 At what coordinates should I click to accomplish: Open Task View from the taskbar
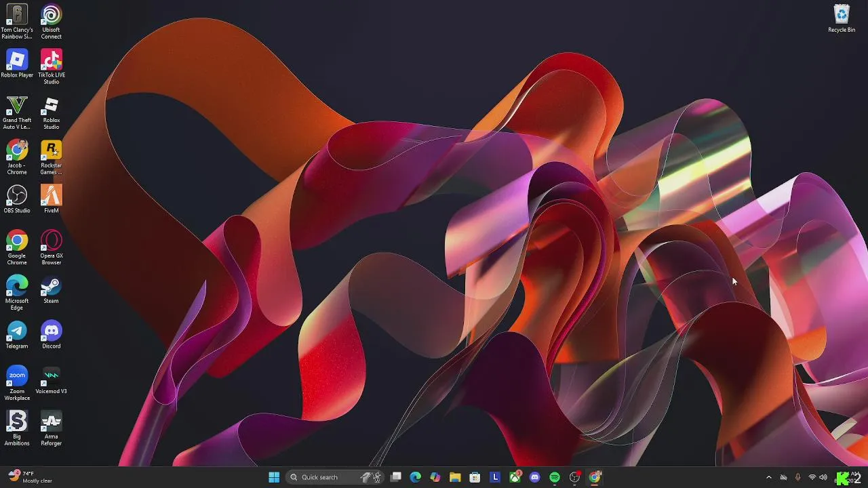click(x=396, y=477)
